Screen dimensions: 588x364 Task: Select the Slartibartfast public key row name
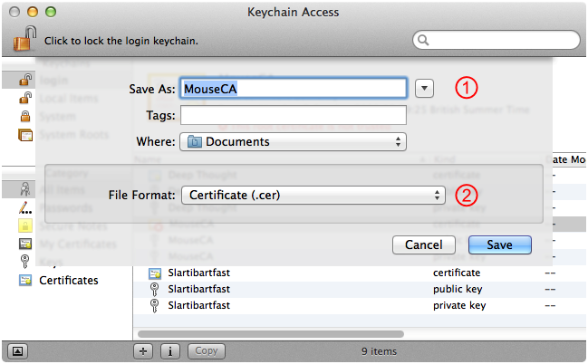199,289
